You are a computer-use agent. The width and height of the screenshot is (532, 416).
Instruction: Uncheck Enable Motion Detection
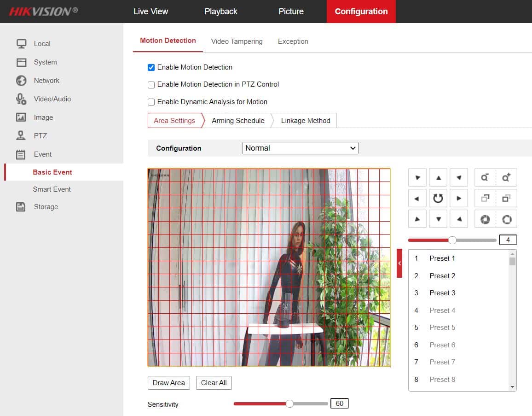pos(151,67)
